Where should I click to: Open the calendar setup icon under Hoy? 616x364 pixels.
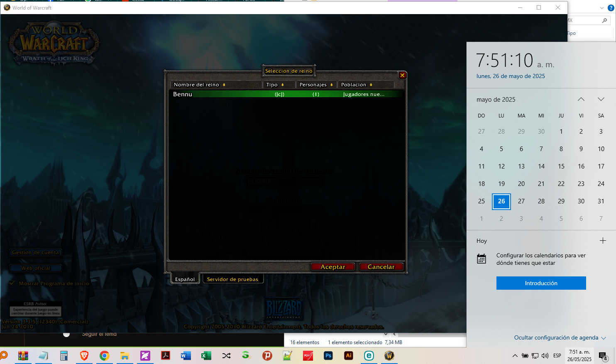(482, 259)
